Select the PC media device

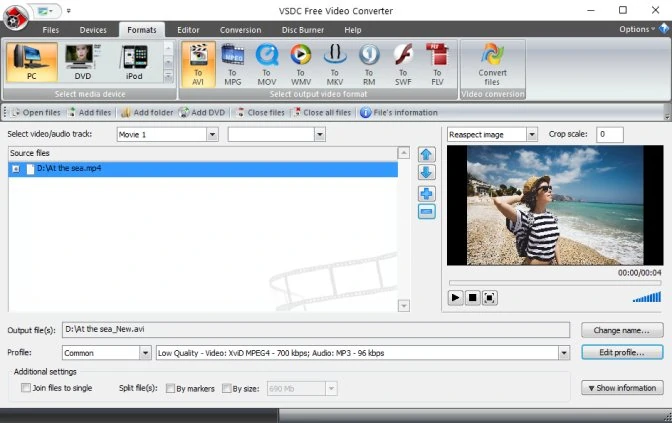point(32,63)
